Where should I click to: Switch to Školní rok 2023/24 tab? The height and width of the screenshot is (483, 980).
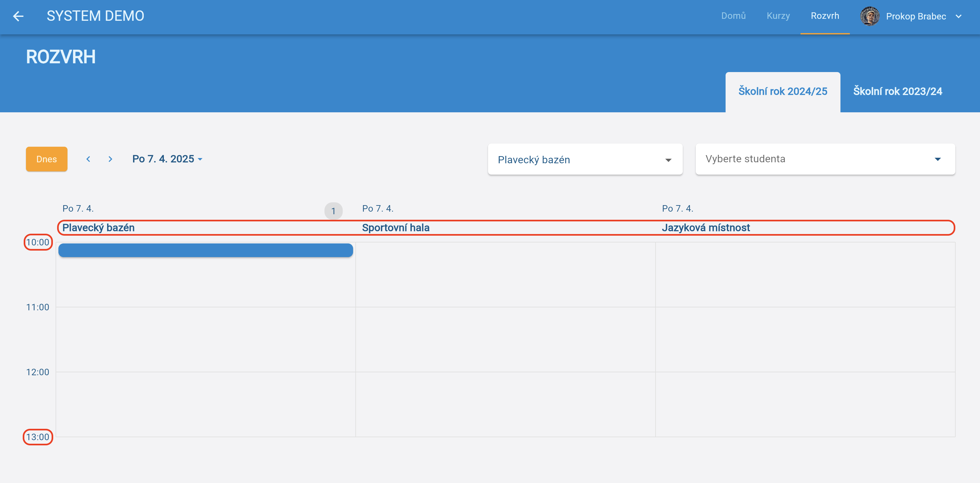click(898, 91)
